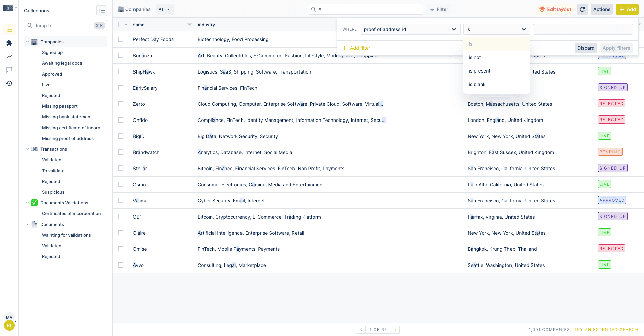Click Add filter link
Viewport: 644px width, 336px height.
[x=356, y=48]
